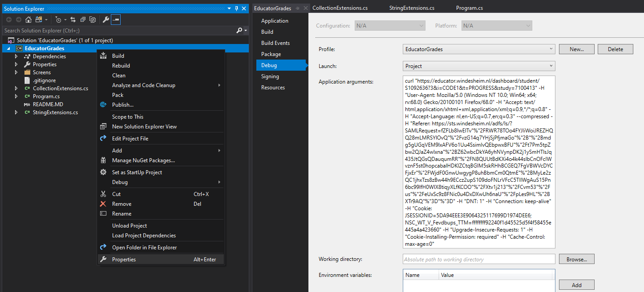The height and width of the screenshot is (292, 644).
Task: Click the red Remove X icon
Action: pyautogui.click(x=103, y=204)
